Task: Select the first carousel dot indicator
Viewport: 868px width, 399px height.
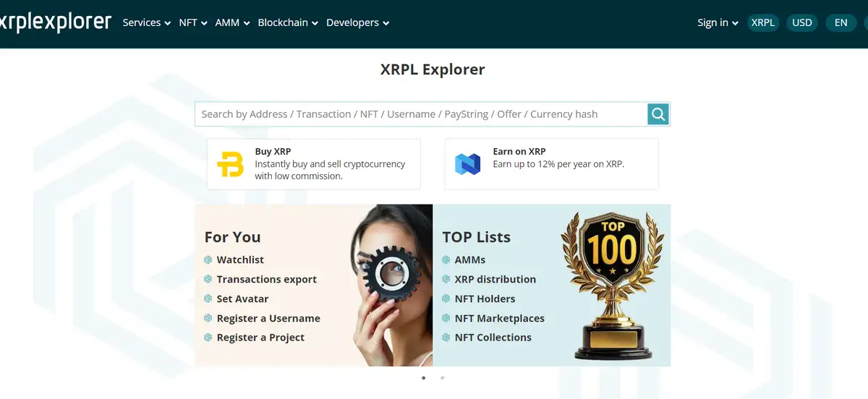Action: [423, 377]
